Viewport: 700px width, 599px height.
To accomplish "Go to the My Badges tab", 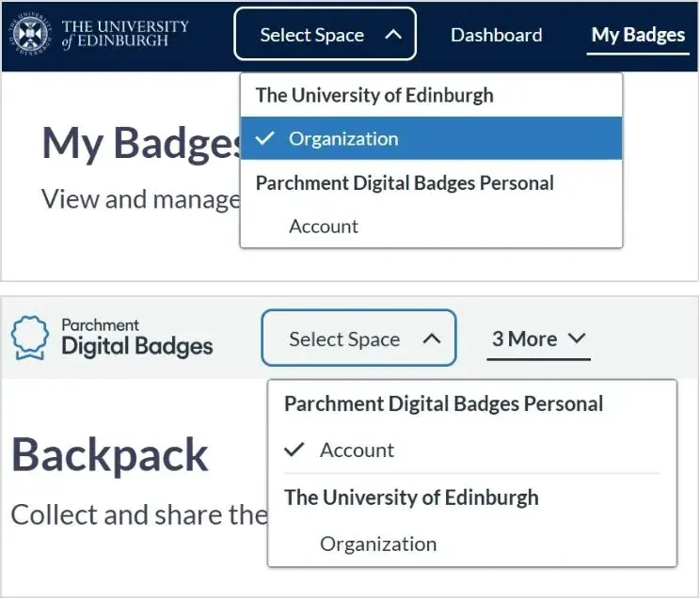I will pyautogui.click(x=638, y=35).
